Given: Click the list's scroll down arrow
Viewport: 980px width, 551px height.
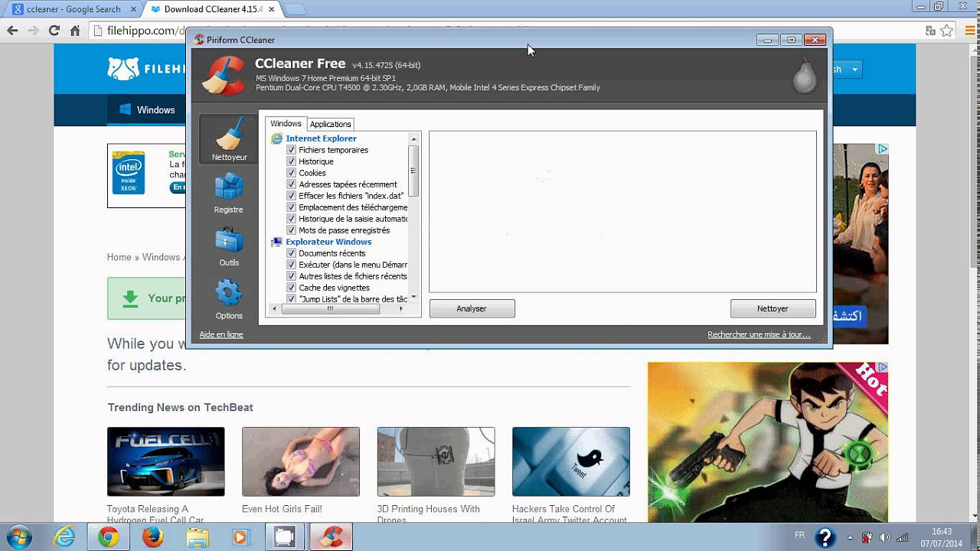Looking at the screenshot, I should [414, 297].
